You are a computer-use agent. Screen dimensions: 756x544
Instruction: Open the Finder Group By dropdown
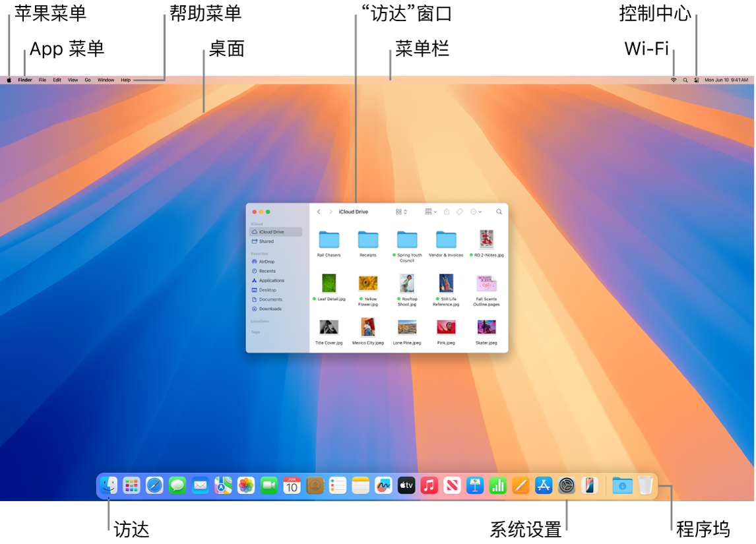click(x=431, y=212)
